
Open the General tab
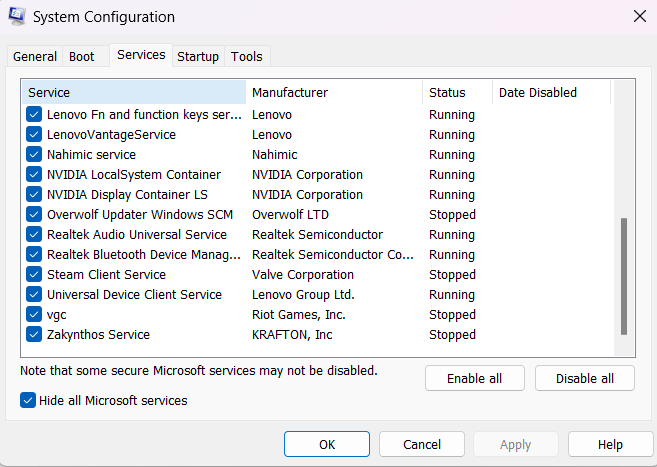(x=35, y=57)
